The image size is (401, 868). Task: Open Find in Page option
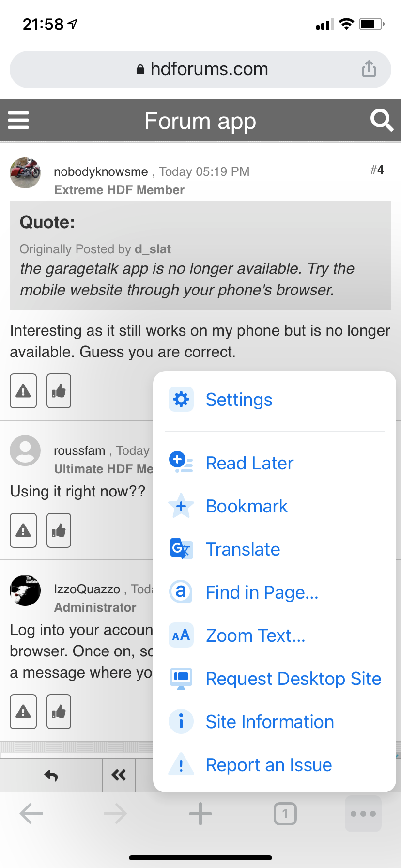(262, 592)
